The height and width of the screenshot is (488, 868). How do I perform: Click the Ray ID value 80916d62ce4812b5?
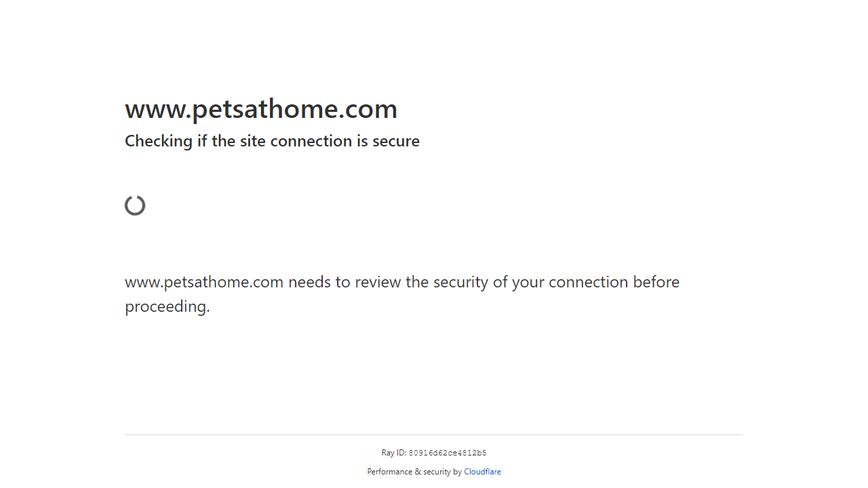click(448, 453)
